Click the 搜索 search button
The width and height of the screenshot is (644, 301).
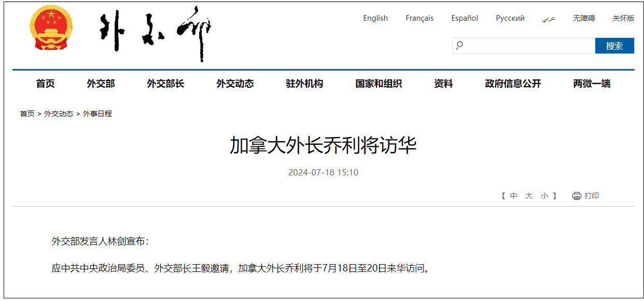click(x=614, y=46)
